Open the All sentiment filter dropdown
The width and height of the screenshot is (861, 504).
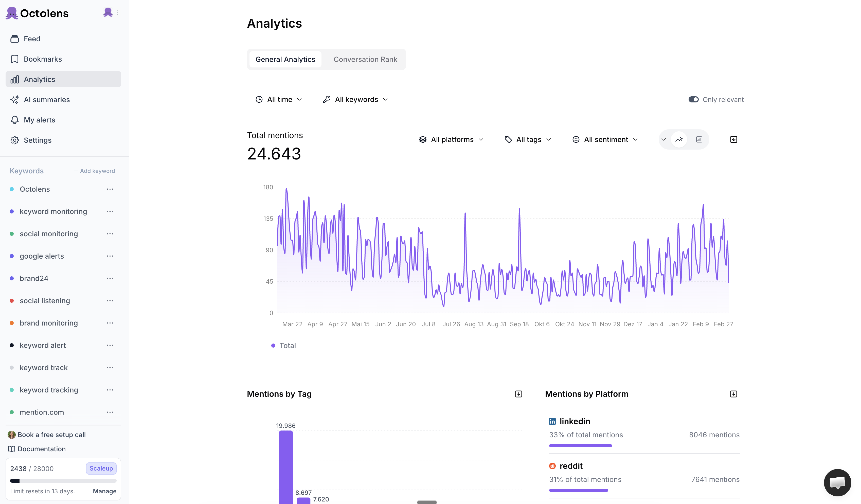tap(605, 139)
